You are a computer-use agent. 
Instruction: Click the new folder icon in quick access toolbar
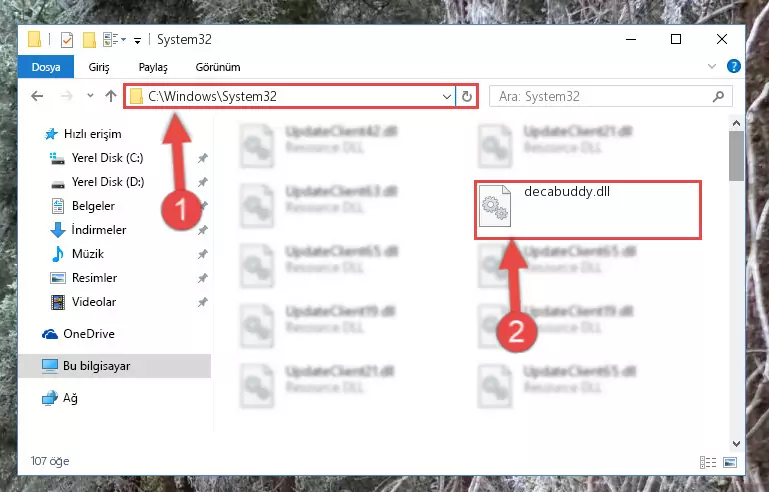[89, 40]
